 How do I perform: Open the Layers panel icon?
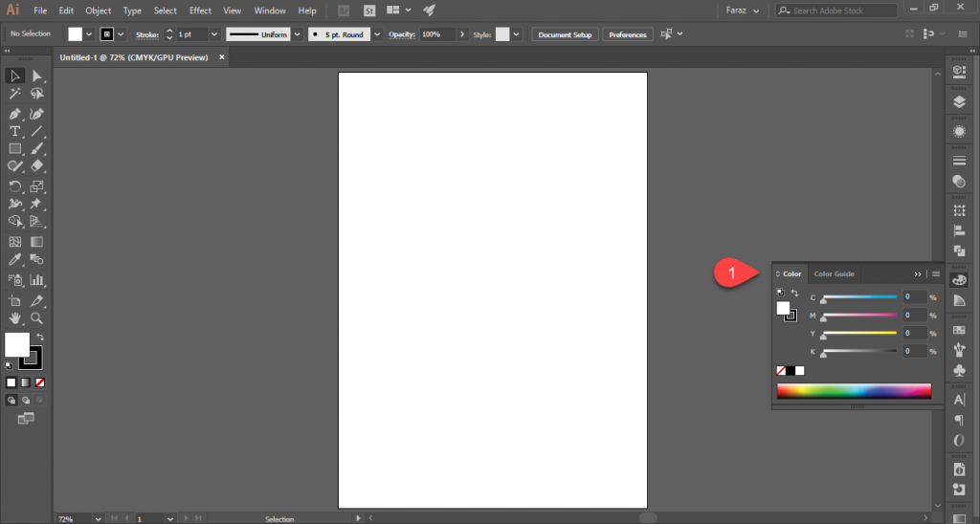(959, 101)
